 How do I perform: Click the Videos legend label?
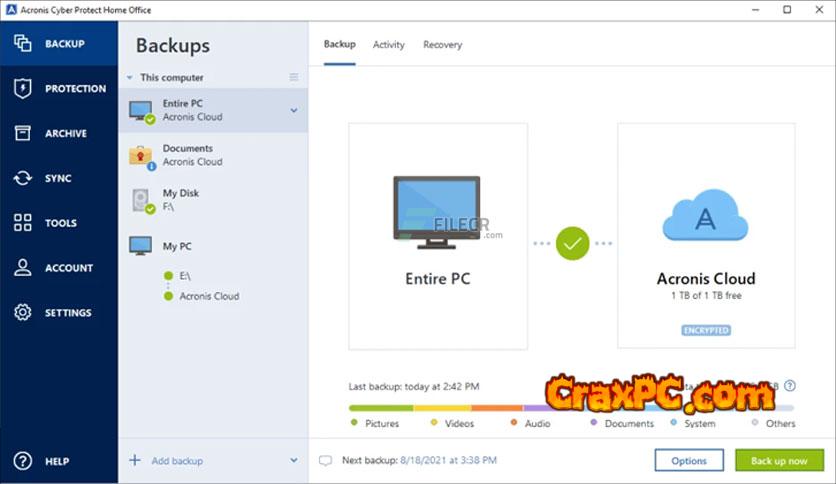(459, 423)
